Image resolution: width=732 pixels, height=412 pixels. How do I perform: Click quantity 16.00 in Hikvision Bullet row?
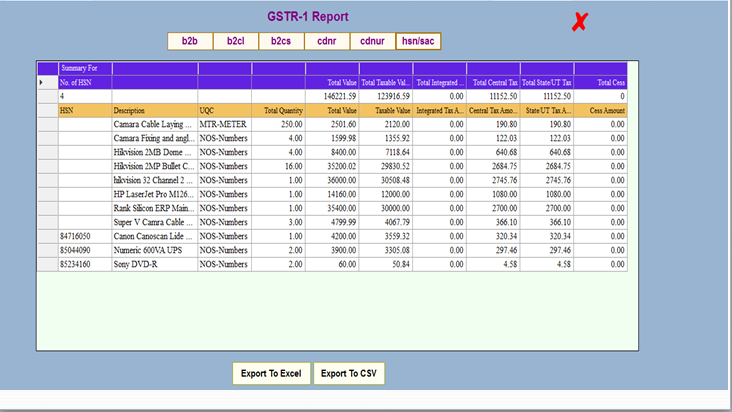click(278, 167)
